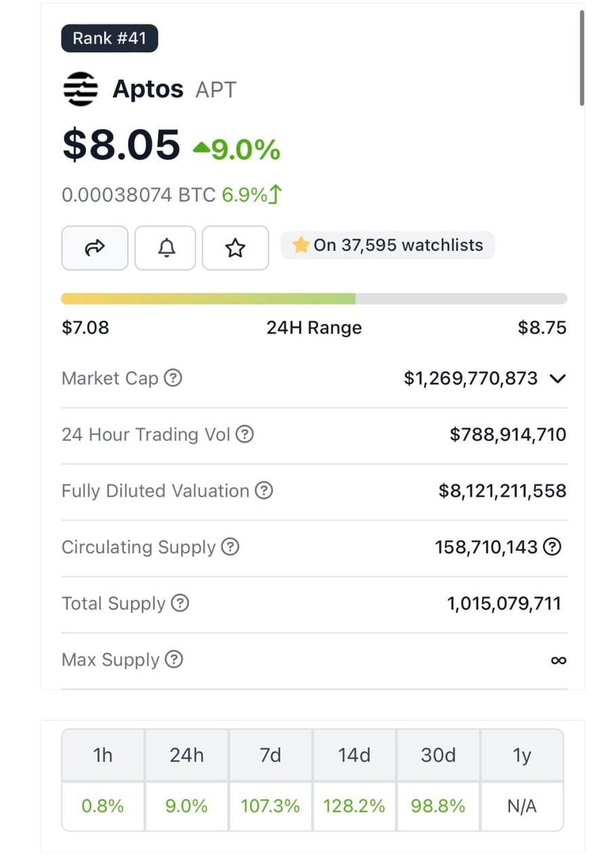Viewport: 614px width, 868px height.
Task: Click the share arrow icon
Action: tap(95, 248)
